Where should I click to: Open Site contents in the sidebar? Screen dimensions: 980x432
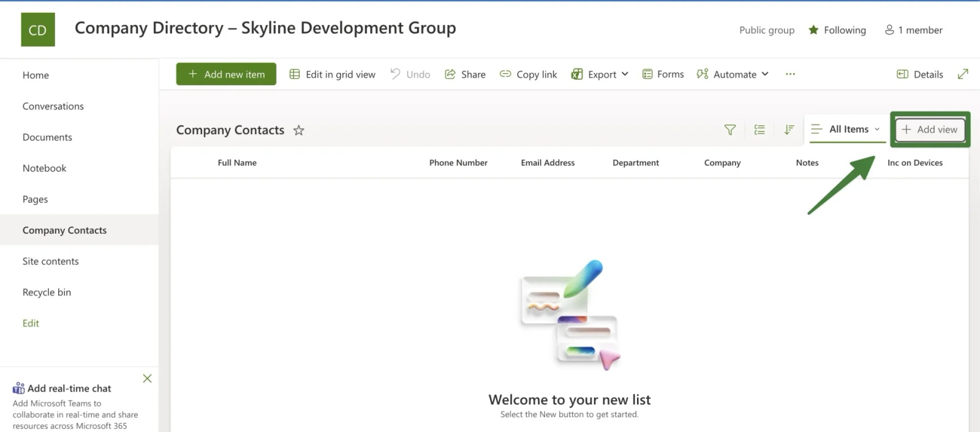(x=50, y=261)
